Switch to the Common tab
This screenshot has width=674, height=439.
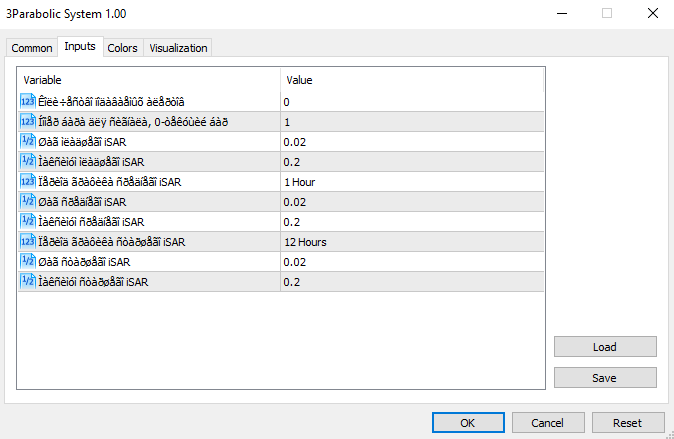(32, 48)
